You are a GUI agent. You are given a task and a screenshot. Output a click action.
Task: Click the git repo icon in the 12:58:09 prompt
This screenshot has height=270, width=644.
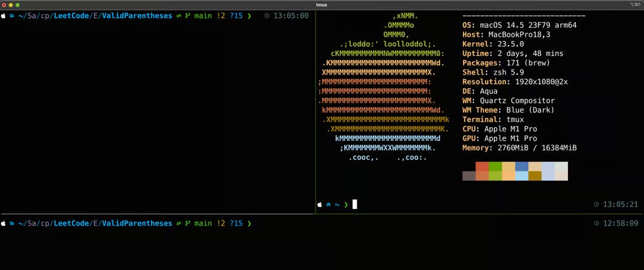point(179,223)
